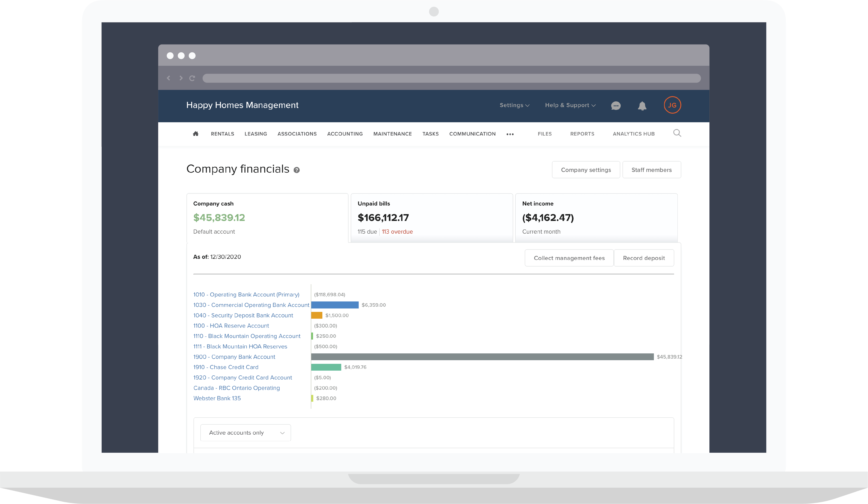Click the orange $1,500.00 chart bar
This screenshot has width=868, height=504.
click(x=317, y=315)
